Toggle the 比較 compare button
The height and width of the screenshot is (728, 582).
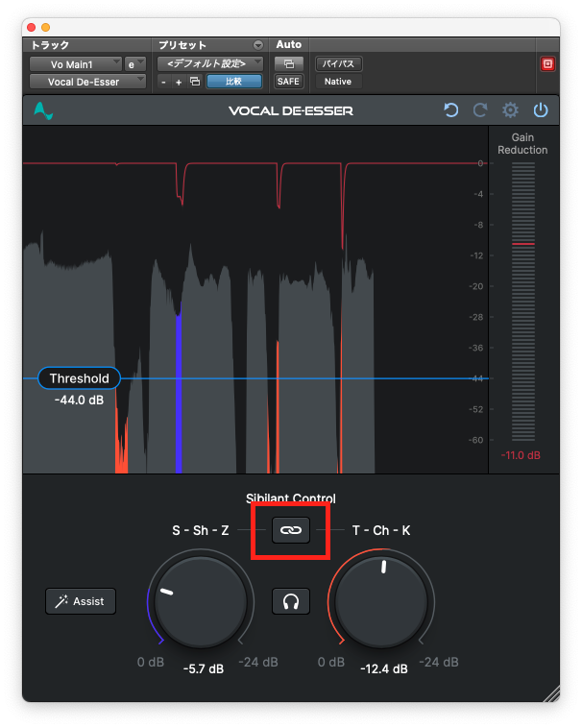click(233, 82)
